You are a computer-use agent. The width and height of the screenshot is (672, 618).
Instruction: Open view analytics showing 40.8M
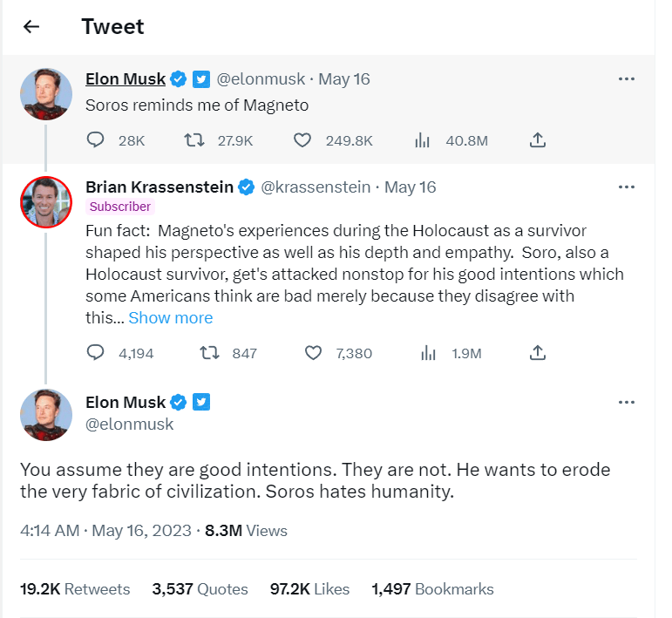tap(424, 139)
